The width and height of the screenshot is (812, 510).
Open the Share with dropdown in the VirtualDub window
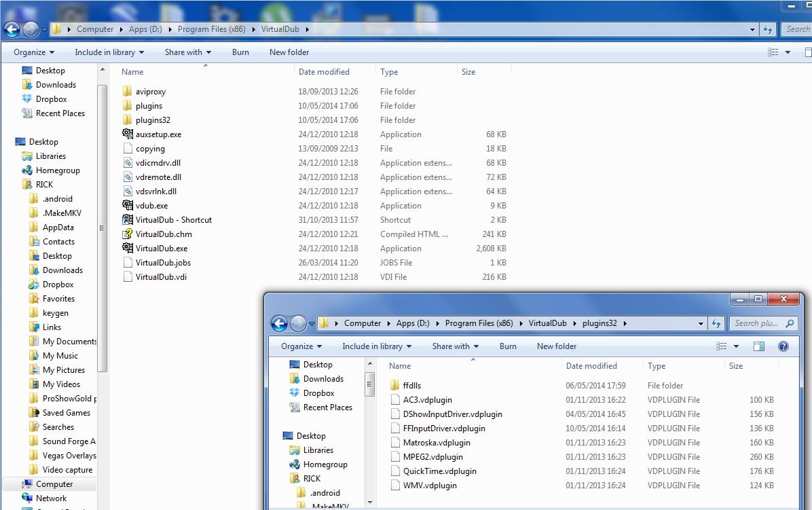[x=188, y=52]
